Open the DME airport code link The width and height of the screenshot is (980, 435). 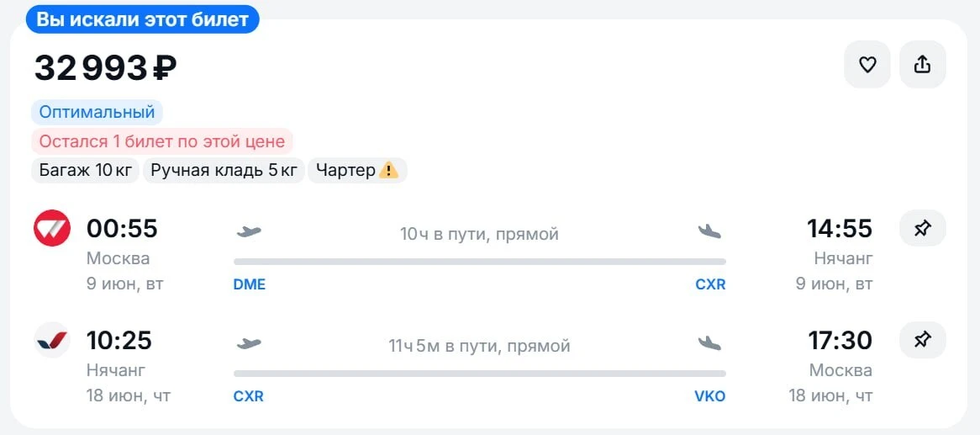250,284
